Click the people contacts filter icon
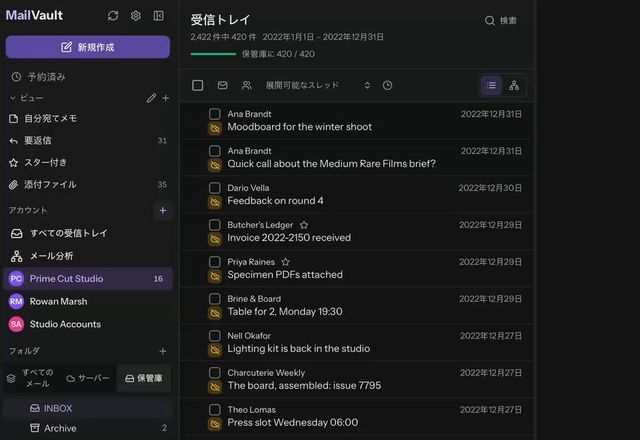The height and width of the screenshot is (440, 640). click(x=247, y=85)
